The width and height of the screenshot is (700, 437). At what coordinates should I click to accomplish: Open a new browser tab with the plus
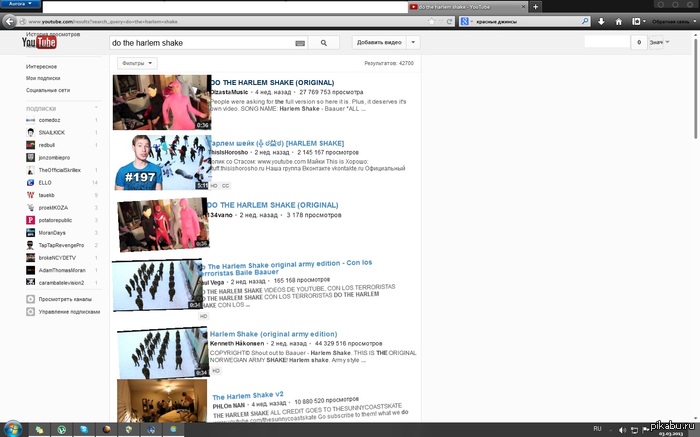(535, 6)
